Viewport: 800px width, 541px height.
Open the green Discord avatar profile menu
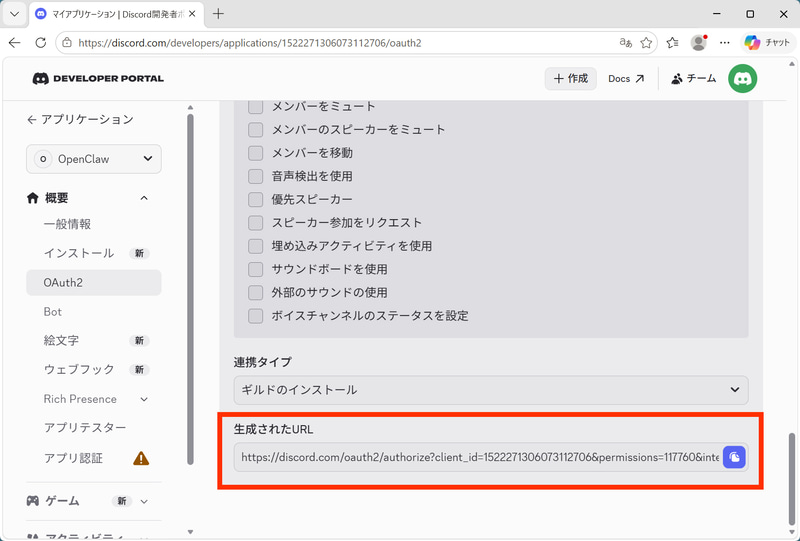tap(742, 79)
